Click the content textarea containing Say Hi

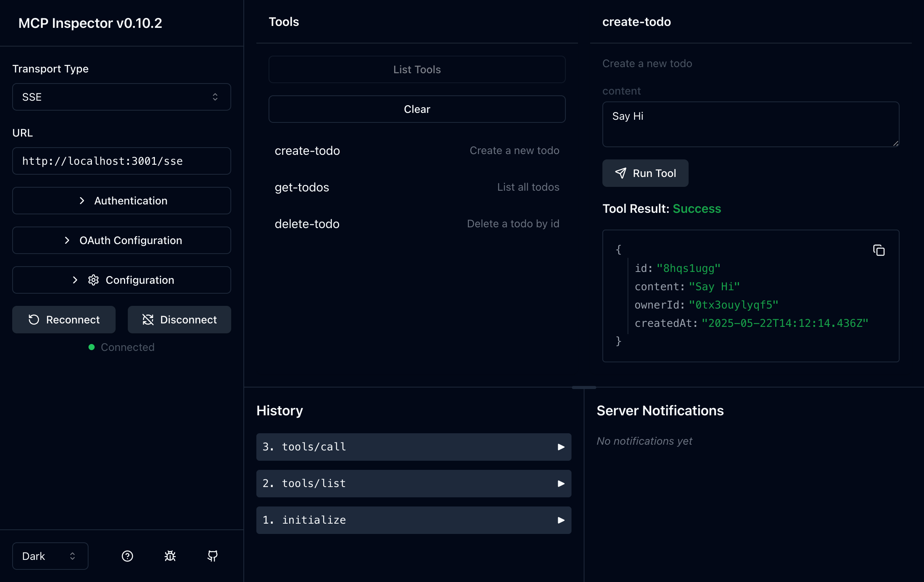point(750,124)
